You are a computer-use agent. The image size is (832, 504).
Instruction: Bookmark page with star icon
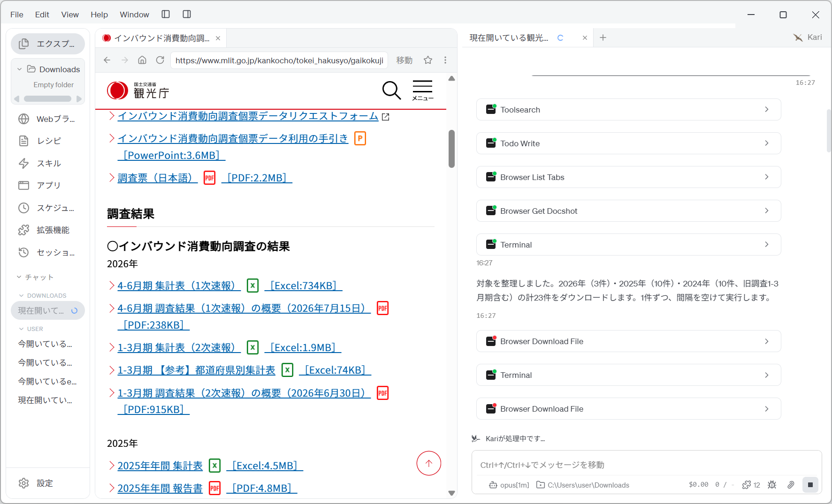(x=428, y=60)
